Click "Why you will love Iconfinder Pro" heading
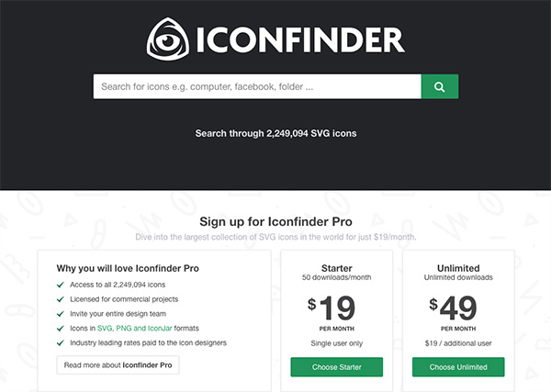551x392 pixels. click(x=128, y=268)
